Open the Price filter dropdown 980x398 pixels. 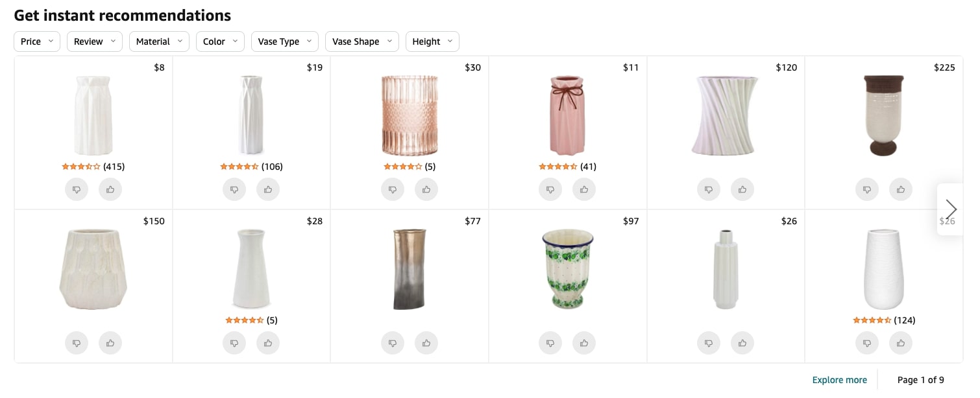(x=36, y=41)
